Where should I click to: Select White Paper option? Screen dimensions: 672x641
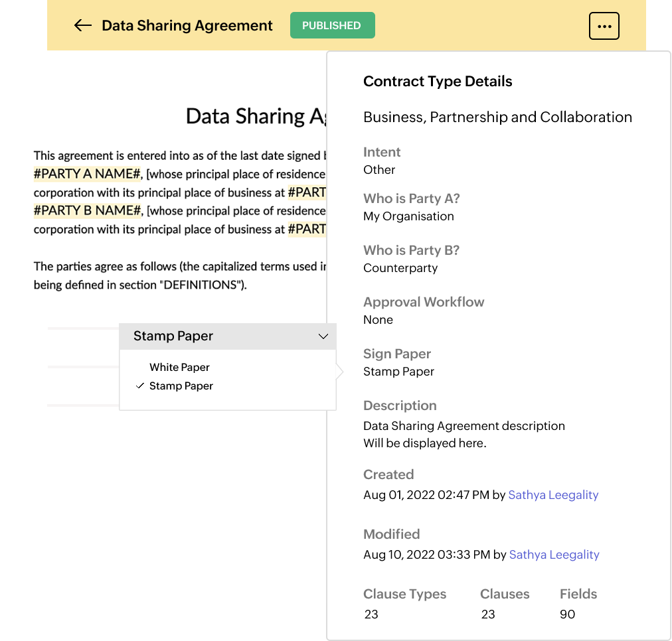pos(179,367)
